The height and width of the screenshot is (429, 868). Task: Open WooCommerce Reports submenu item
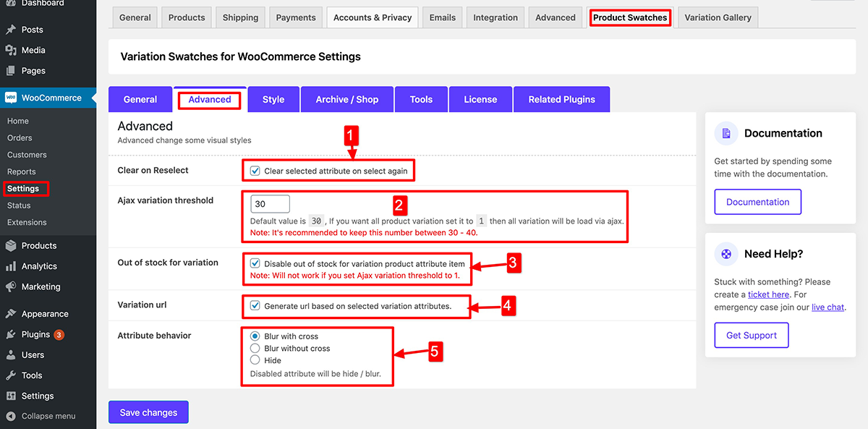22,171
